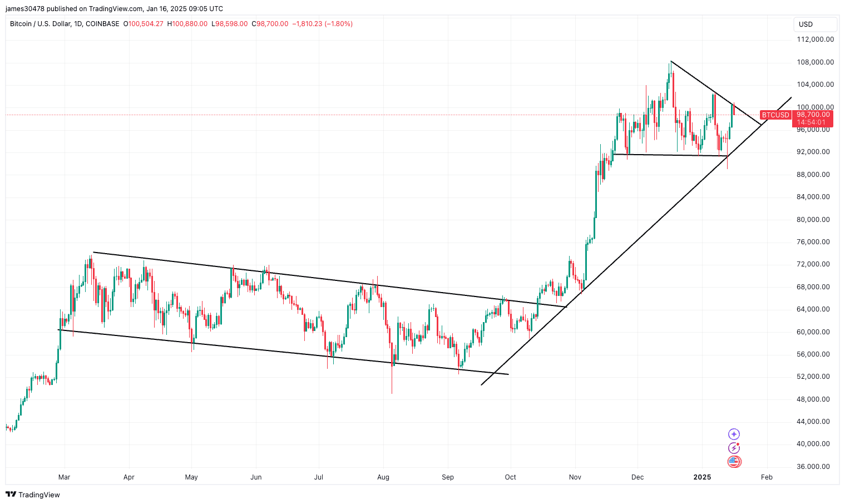845x504 pixels.
Task: Click the high value H100,880.00
Action: pyautogui.click(x=187, y=24)
